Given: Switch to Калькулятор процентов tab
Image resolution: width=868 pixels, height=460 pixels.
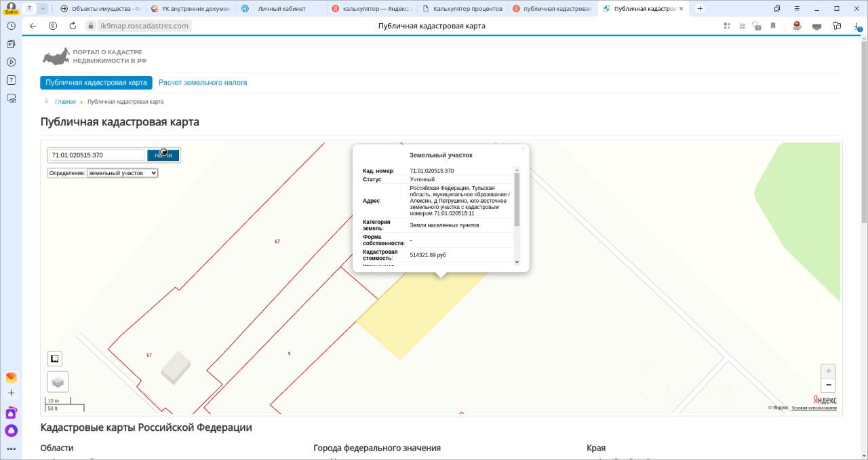Looking at the screenshot, I should (462, 9).
